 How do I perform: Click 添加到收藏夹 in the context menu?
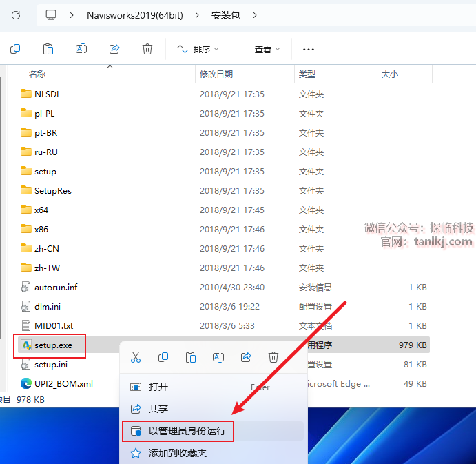coord(177,453)
